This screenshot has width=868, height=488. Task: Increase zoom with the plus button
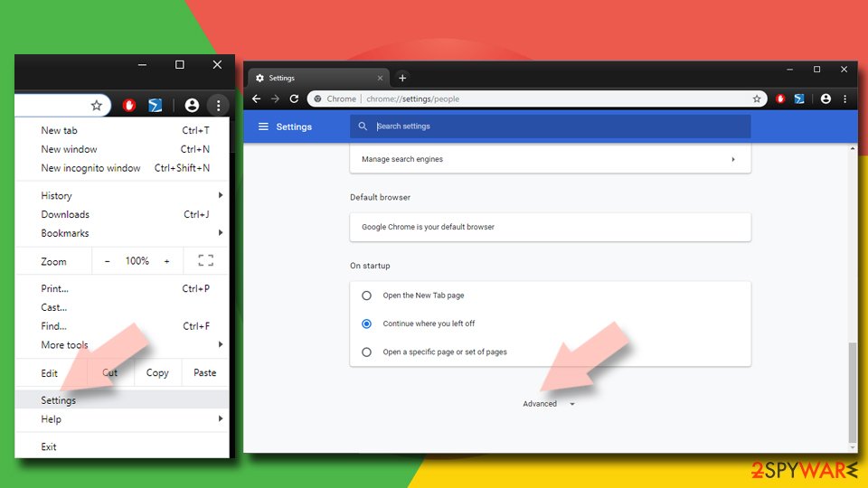point(166,261)
